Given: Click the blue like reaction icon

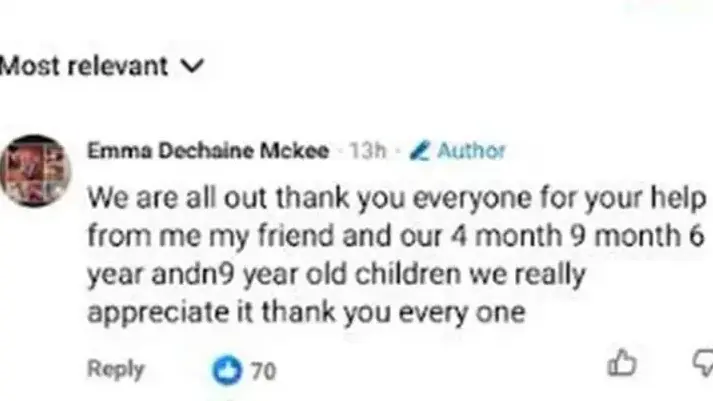Looking at the screenshot, I should pyautogui.click(x=227, y=370).
